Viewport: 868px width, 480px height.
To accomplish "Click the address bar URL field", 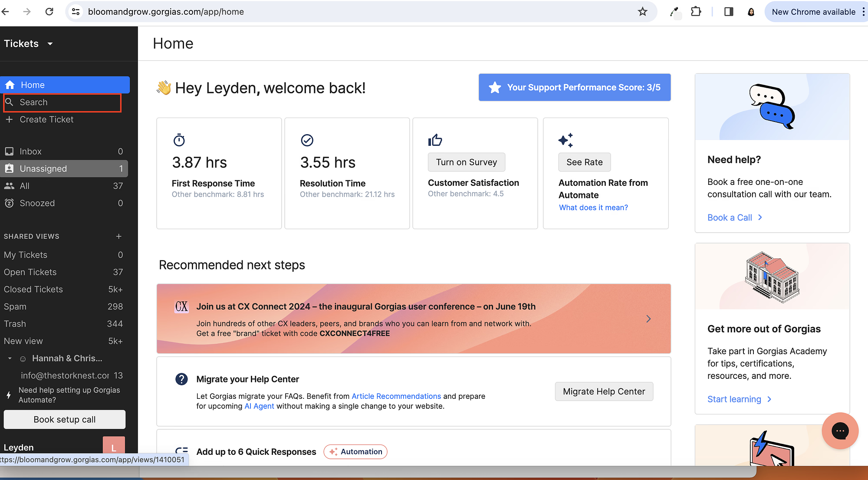I will 361,12.
